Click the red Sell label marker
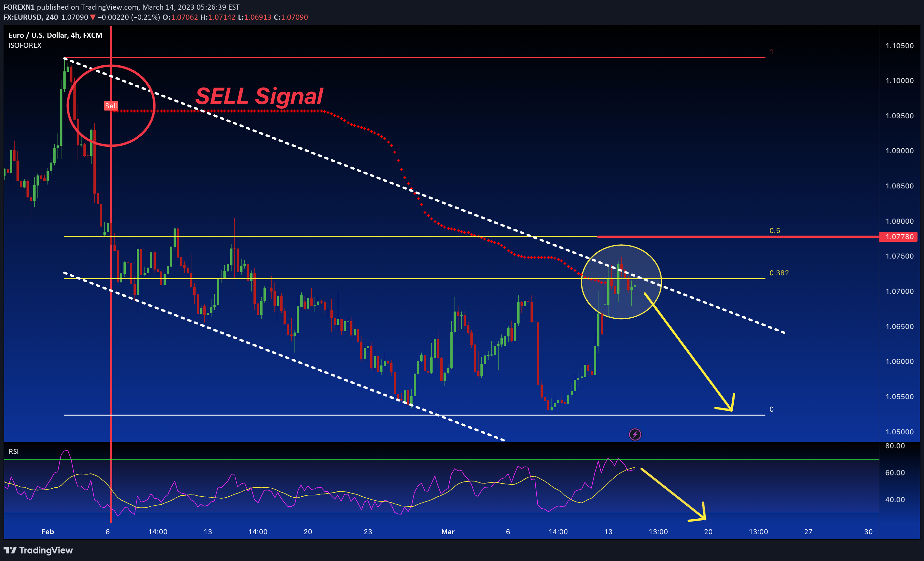924x561 pixels. pos(111,106)
